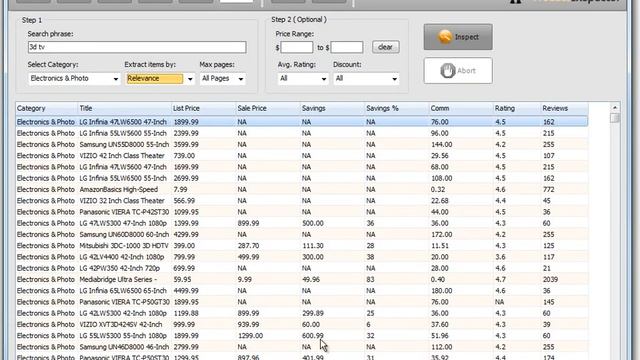The width and height of the screenshot is (640, 360).
Task: Select row LG Infinia 47LW6500 47-Inch
Action: (x=302, y=122)
